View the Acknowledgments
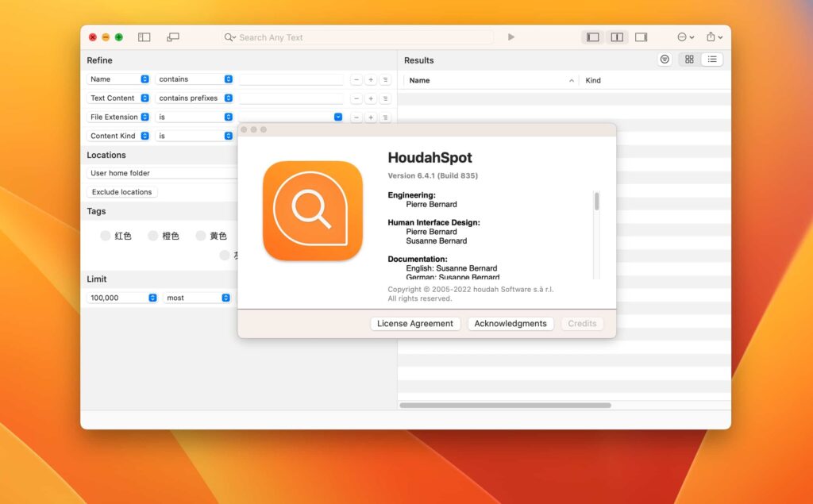The width and height of the screenshot is (813, 504). click(511, 323)
